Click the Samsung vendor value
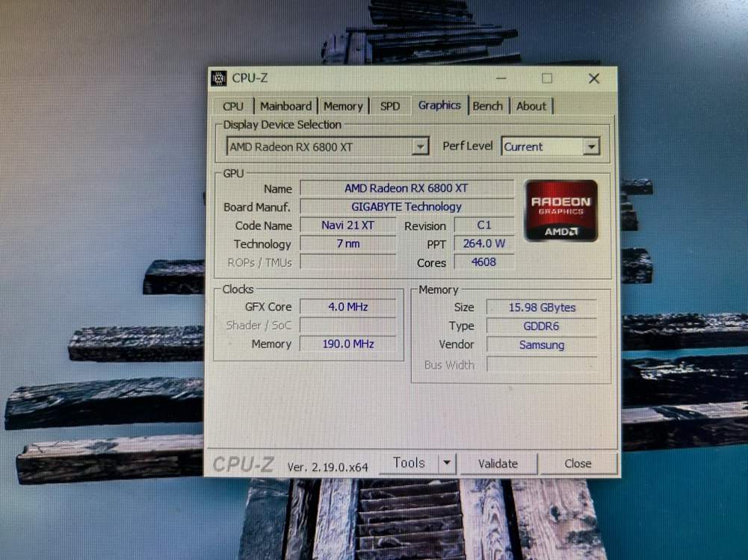748x560 pixels. [542, 344]
